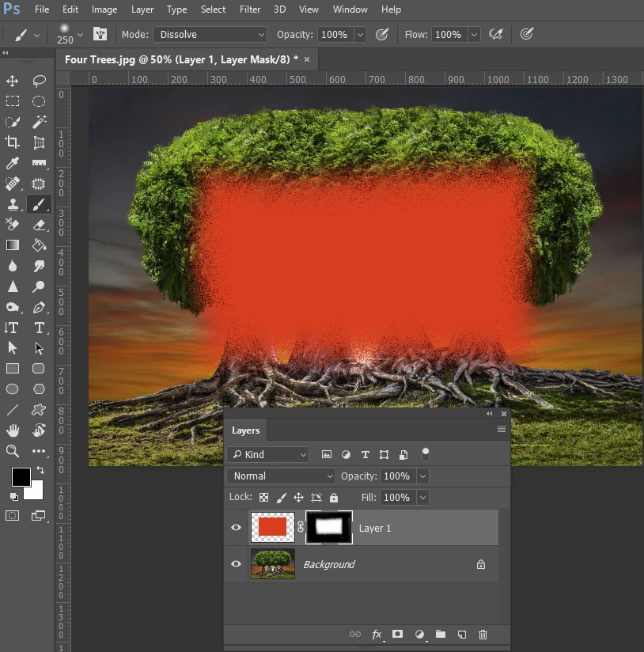
Task: Select the Zoom tool
Action: [13, 451]
